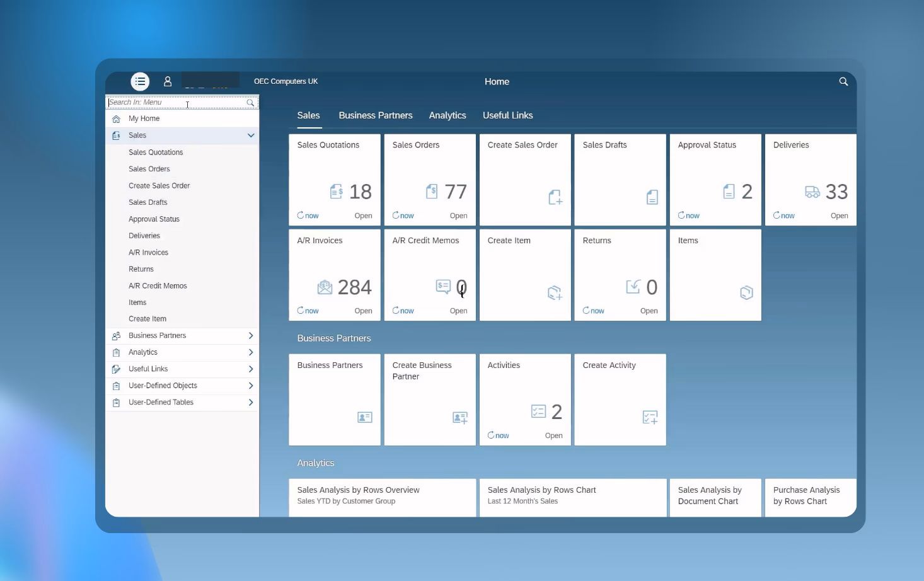Click the Sales module icon in the menu
The width and height of the screenshot is (924, 581).
point(116,135)
